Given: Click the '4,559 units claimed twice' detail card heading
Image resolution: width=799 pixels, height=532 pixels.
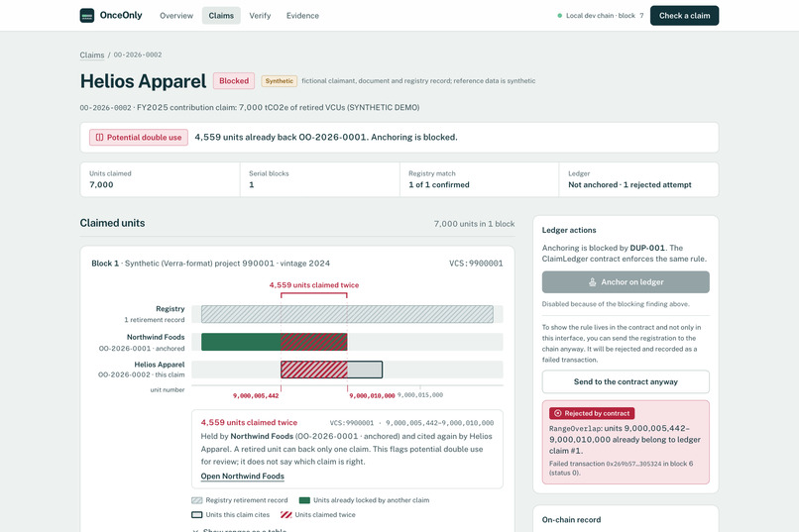Looking at the screenshot, I should (x=249, y=423).
